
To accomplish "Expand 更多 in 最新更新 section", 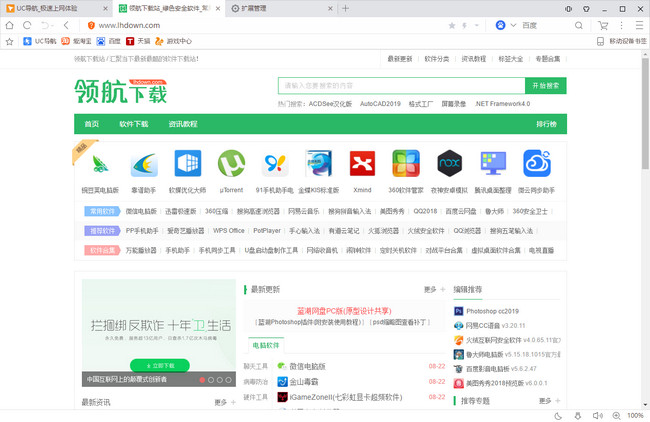I will coord(434,289).
